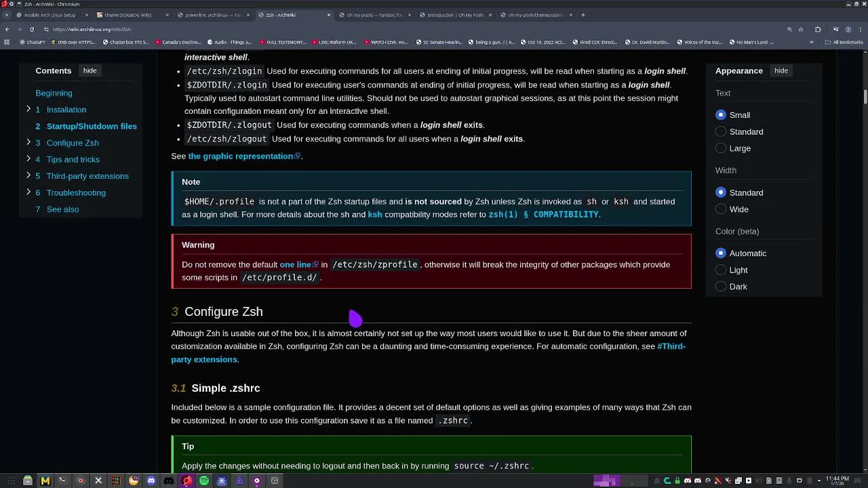Image resolution: width=868 pixels, height=488 pixels.
Task: Open the file manager taskbar icon
Action: (x=28, y=481)
